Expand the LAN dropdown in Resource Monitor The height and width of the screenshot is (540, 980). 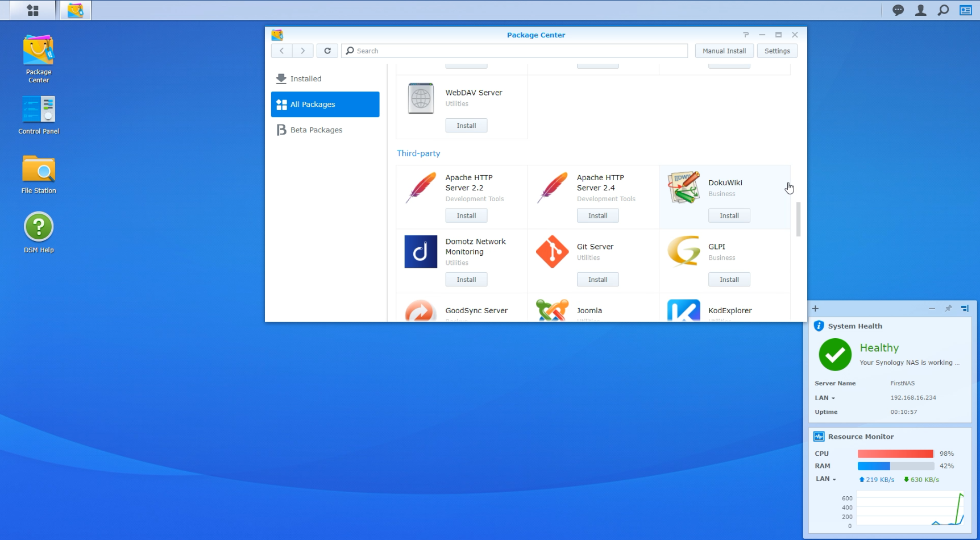tap(827, 479)
